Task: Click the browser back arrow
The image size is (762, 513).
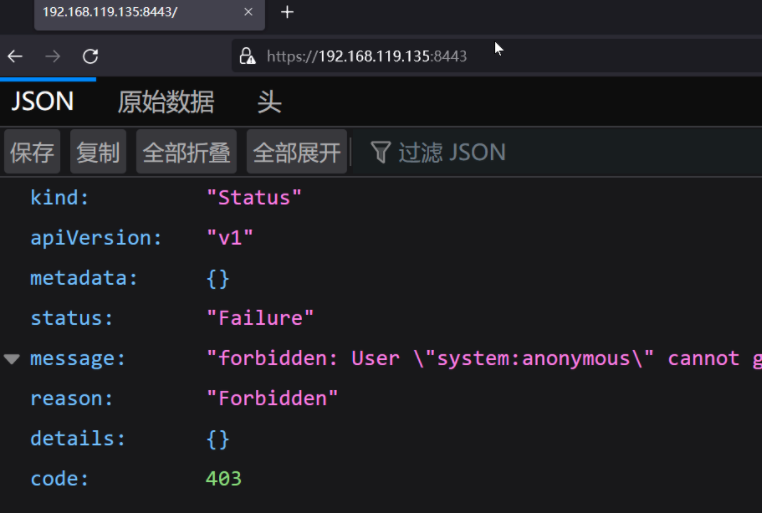Action: [15, 57]
